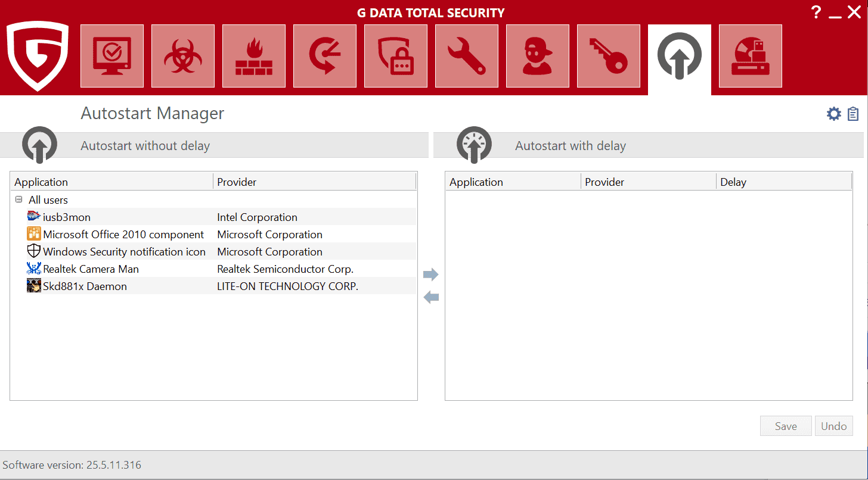Screen dimensions: 868x480
Task: Select Windows Security notification icon entry
Action: pyautogui.click(x=124, y=251)
